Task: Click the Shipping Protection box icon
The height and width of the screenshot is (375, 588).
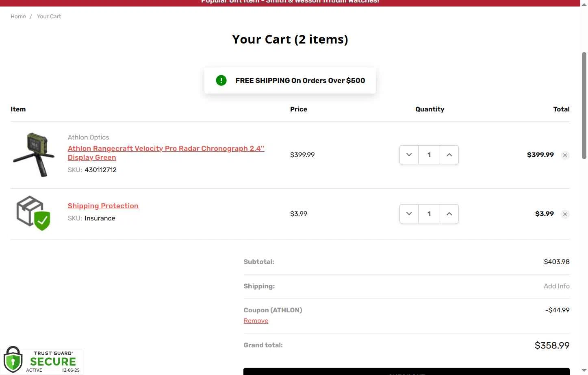Action: pyautogui.click(x=33, y=214)
